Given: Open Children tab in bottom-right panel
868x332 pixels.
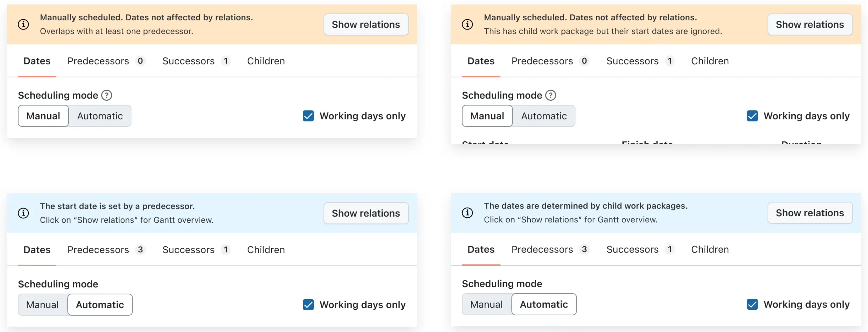Looking at the screenshot, I should [710, 250].
